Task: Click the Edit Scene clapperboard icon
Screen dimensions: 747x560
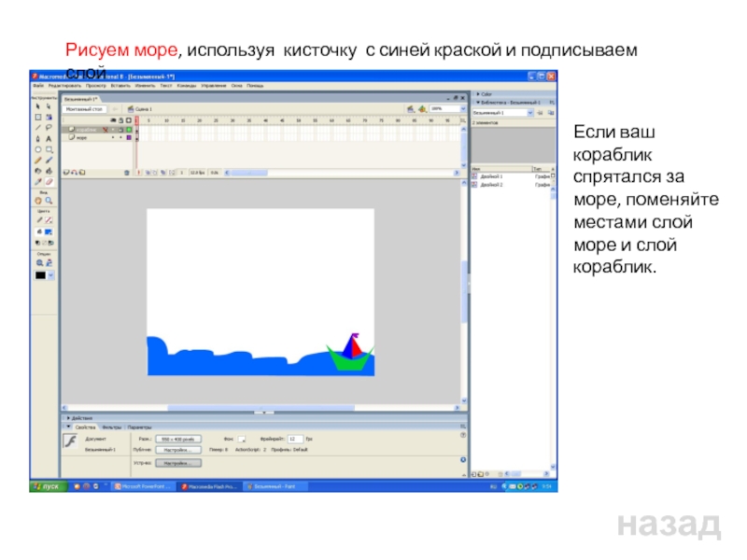Action: pos(410,109)
